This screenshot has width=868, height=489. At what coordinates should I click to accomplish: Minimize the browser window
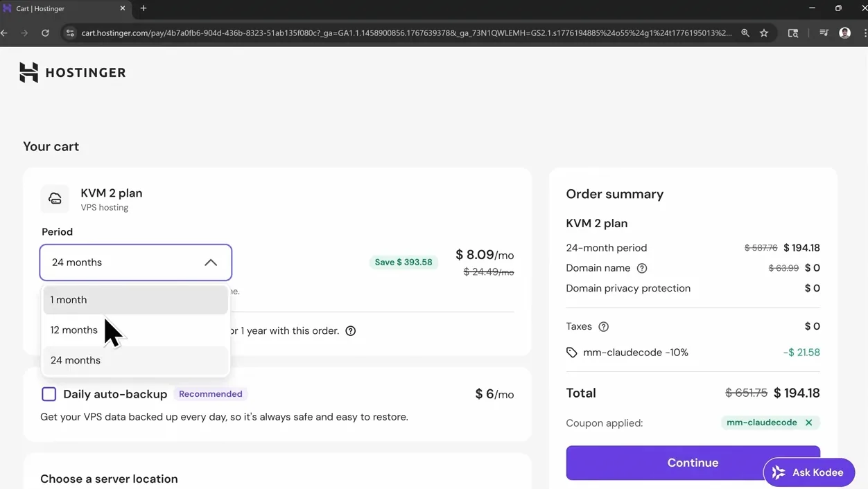(x=812, y=8)
